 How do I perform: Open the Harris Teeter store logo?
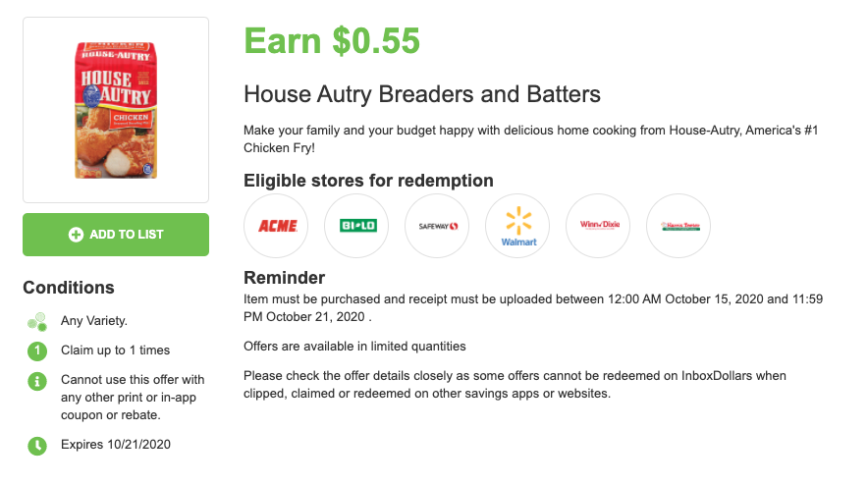(678, 226)
